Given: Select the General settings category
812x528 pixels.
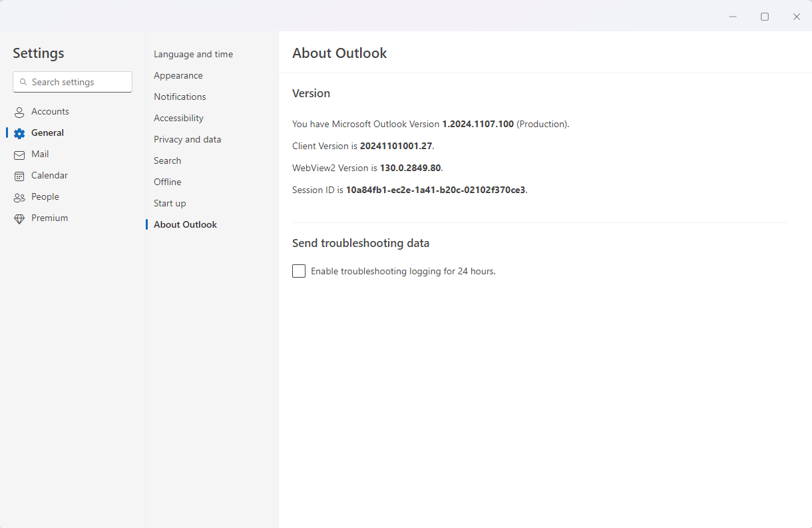Looking at the screenshot, I should [x=73, y=132].
